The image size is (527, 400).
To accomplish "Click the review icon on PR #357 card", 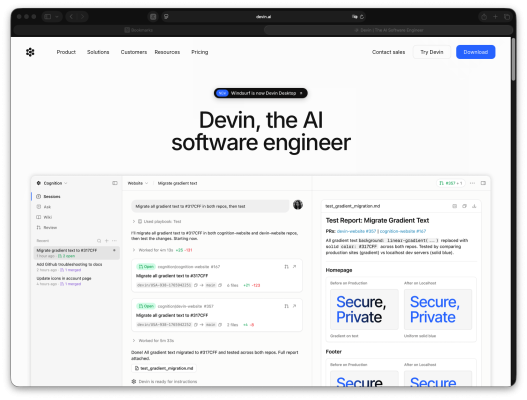I will tap(286, 306).
